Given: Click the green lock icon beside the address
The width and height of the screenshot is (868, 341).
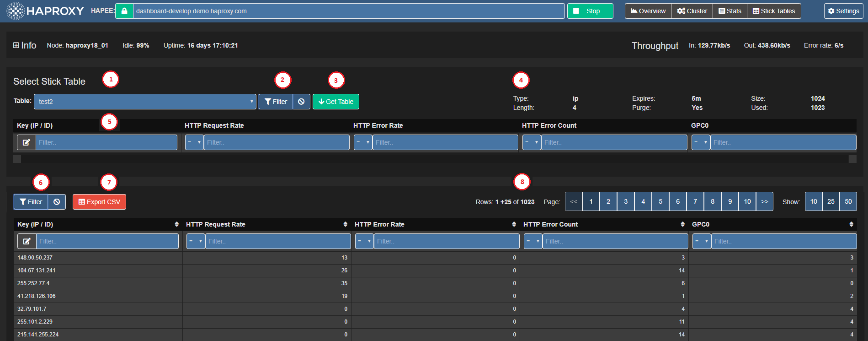Looking at the screenshot, I should coord(124,11).
